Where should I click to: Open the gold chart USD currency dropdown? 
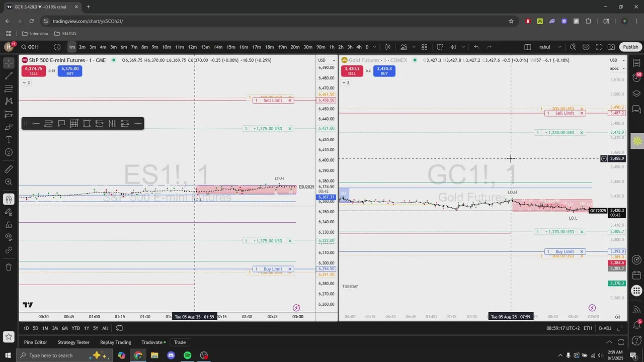click(617, 60)
